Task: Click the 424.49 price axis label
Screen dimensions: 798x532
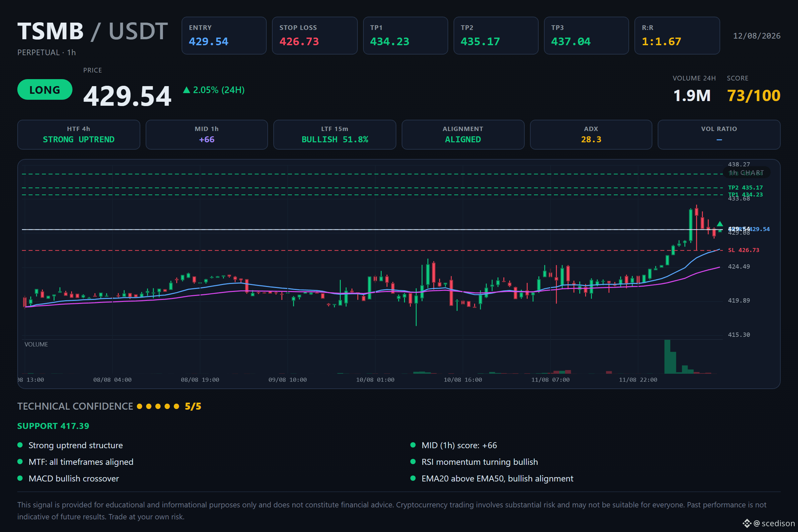Action: pos(739,267)
